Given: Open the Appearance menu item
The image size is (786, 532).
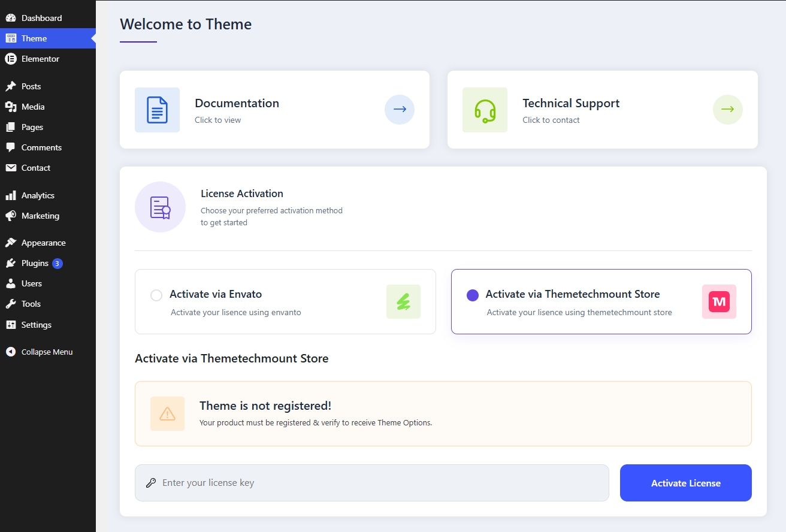Looking at the screenshot, I should tap(48, 243).
